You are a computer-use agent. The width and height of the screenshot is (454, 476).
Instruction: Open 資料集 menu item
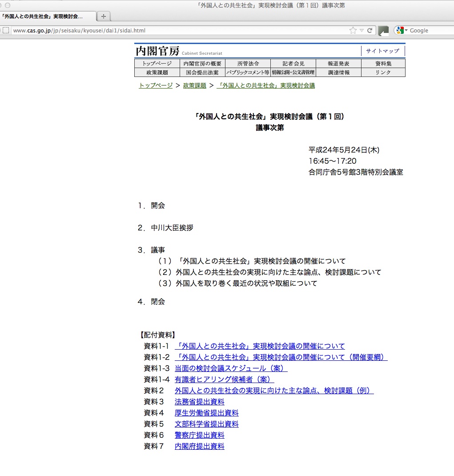coord(383,64)
